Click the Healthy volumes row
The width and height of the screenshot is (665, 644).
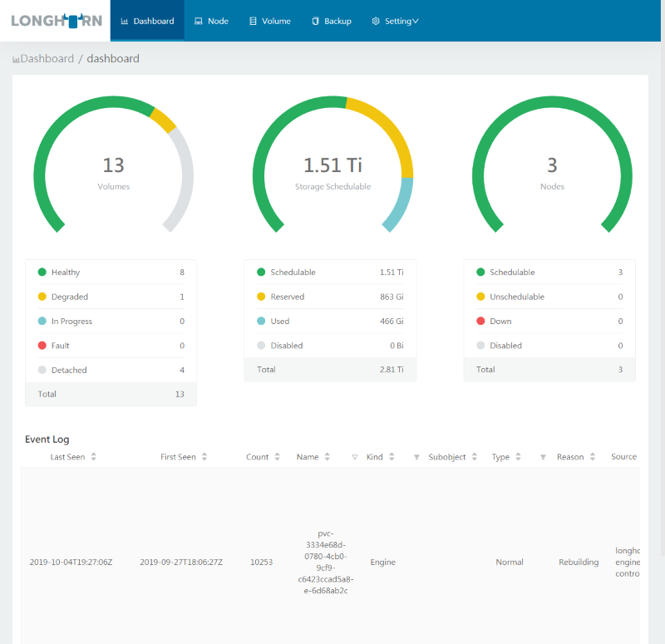[111, 273]
